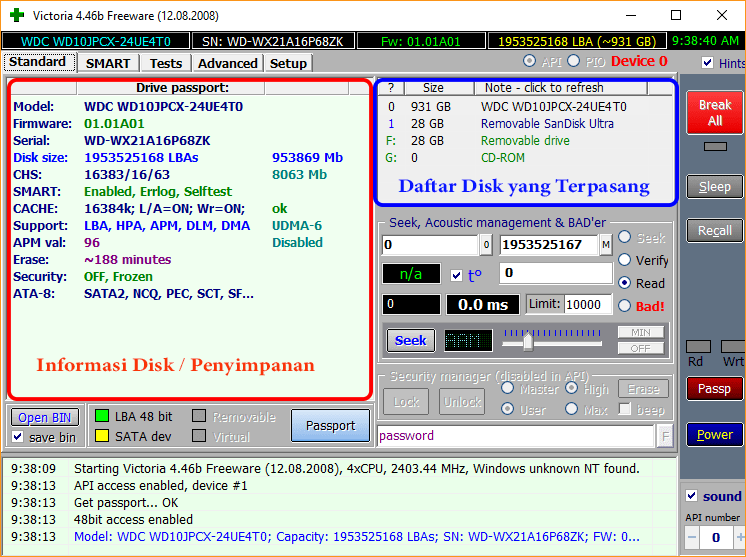This screenshot has height=557, width=746.
Task: Select the Max security radio
Action: pyautogui.click(x=571, y=409)
